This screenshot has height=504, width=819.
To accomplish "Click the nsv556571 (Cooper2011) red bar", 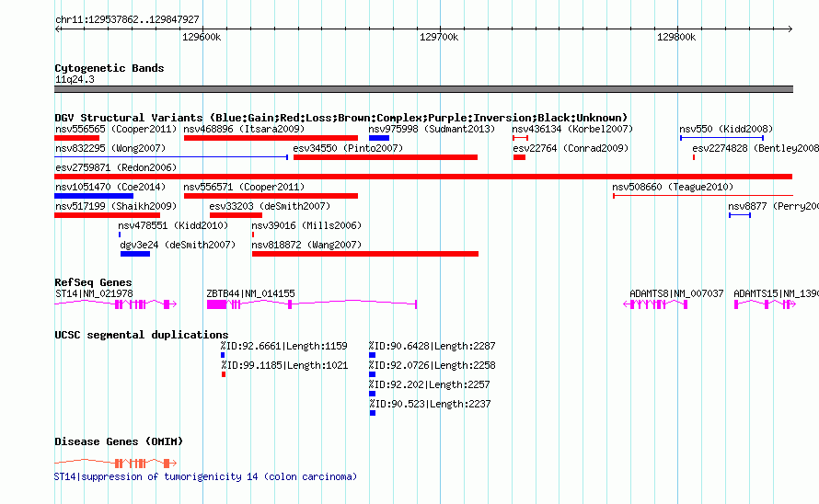I will tap(271, 196).
